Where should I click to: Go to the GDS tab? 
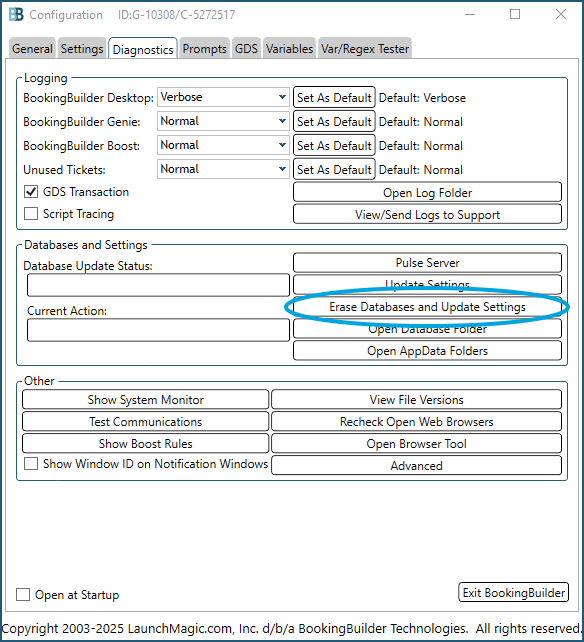(x=246, y=49)
